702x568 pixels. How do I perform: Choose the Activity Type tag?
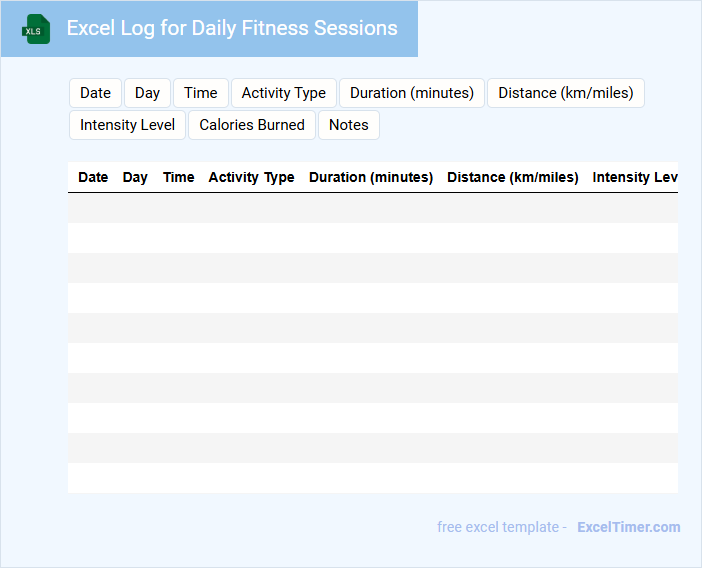(284, 93)
